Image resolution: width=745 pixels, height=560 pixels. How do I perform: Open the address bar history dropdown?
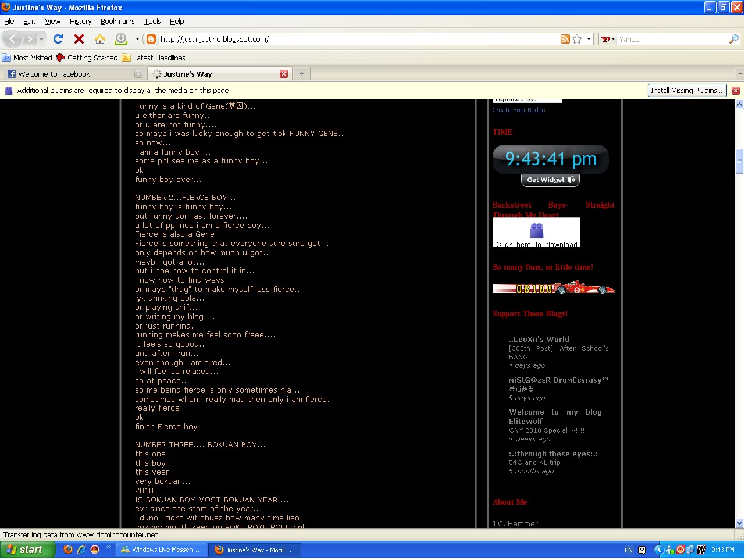coord(589,39)
